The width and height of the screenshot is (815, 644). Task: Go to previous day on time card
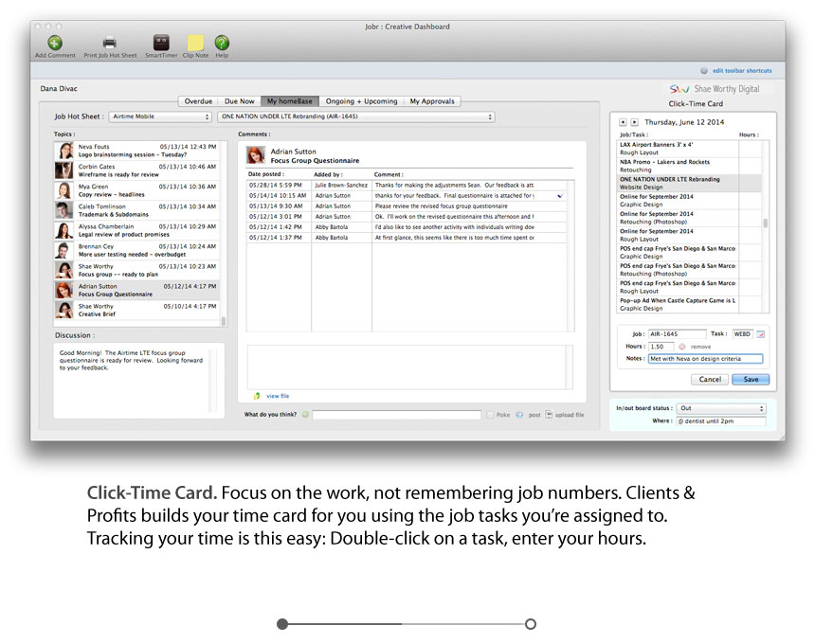(x=623, y=122)
